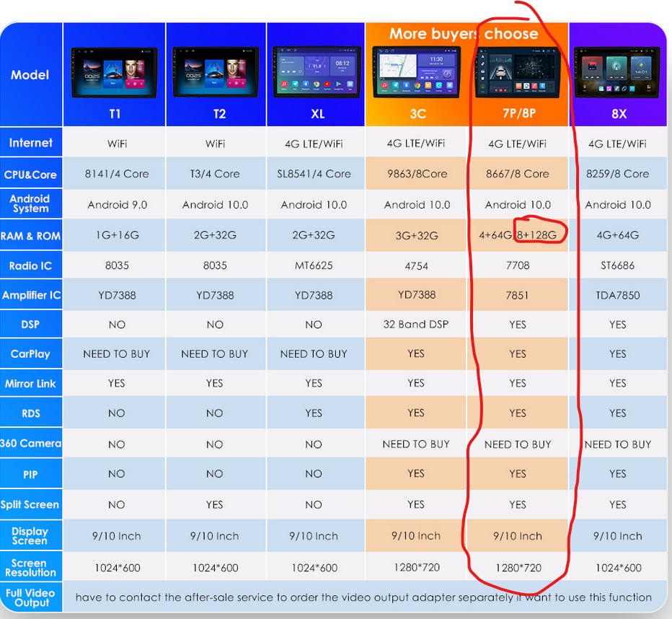Click the "8259/8 Core" CPU cell
Image resolution: width=672 pixels, height=619 pixels.
point(618,174)
